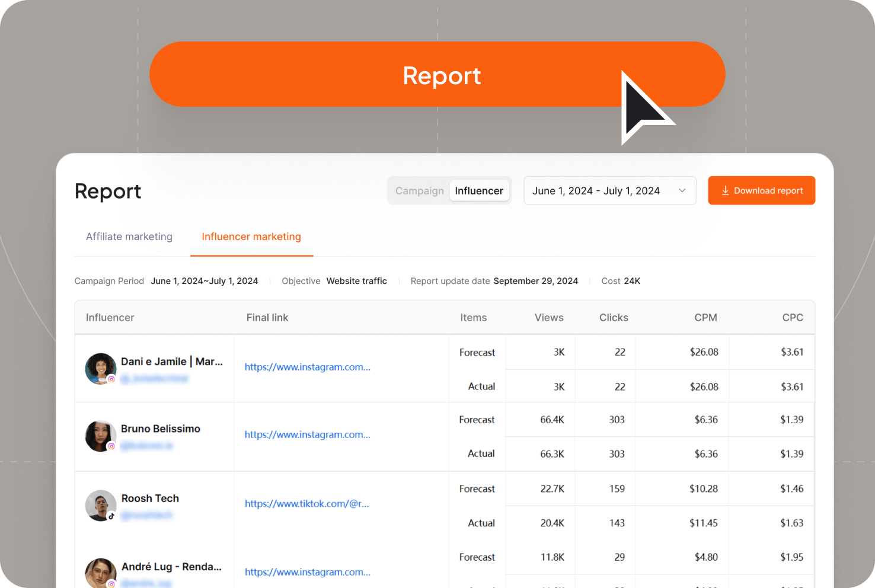Screen dimensions: 875x588
Task: Click the '159' forecast clicks cell
Action: (x=617, y=489)
